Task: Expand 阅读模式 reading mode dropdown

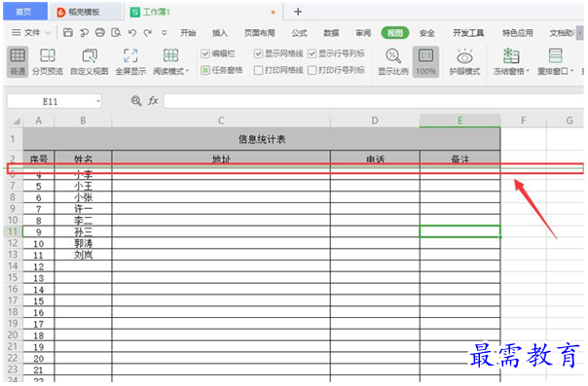Action: pyautogui.click(x=187, y=71)
